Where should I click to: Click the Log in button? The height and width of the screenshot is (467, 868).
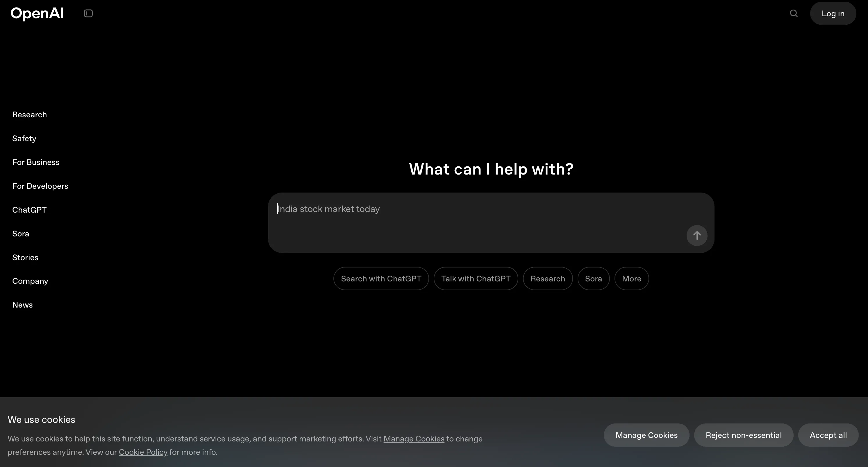(x=833, y=13)
